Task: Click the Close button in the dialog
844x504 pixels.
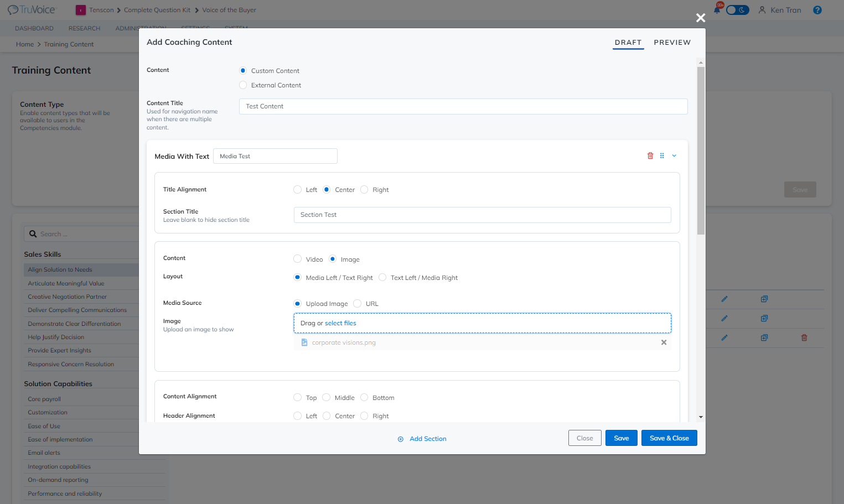Action: click(x=585, y=438)
